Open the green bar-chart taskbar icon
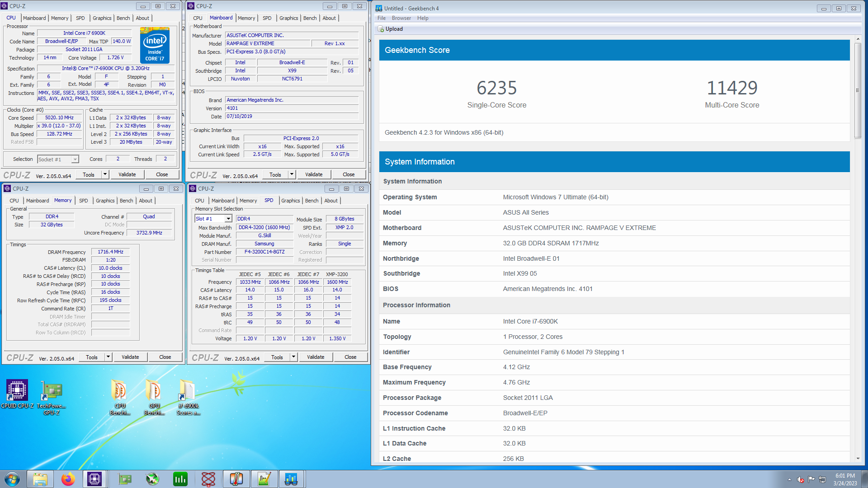Image resolution: width=868 pixels, height=488 pixels. tap(180, 479)
